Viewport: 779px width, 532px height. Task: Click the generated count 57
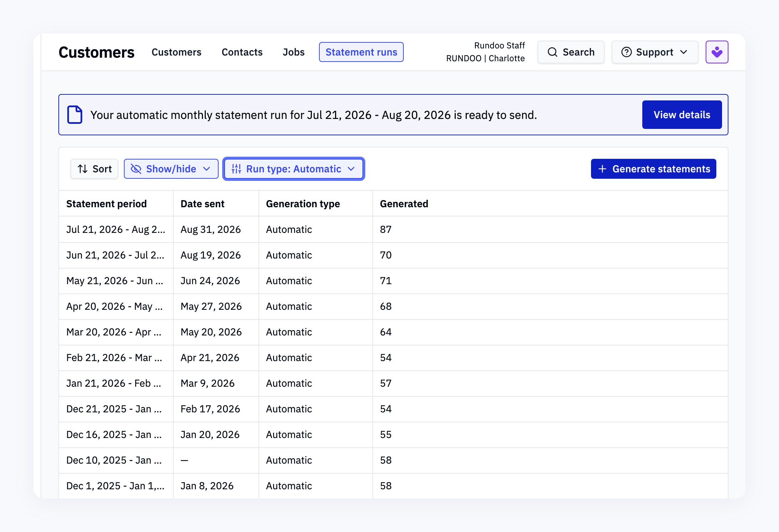[x=386, y=383]
